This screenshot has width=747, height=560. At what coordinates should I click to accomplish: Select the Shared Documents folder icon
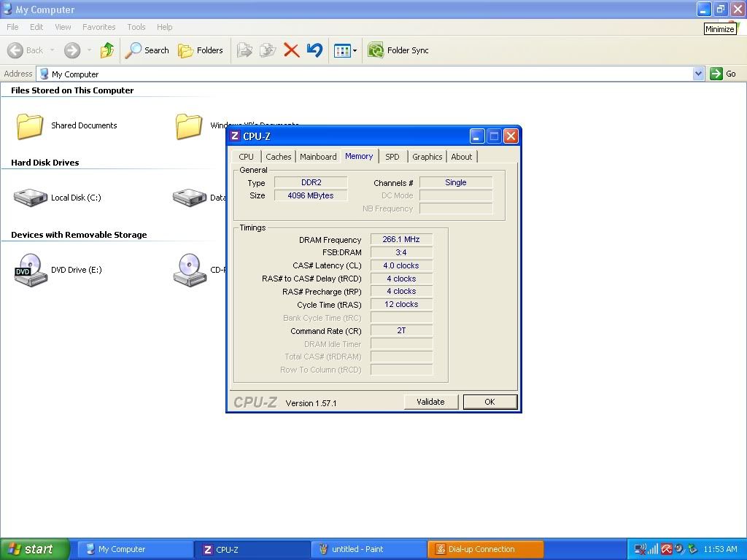(29, 126)
